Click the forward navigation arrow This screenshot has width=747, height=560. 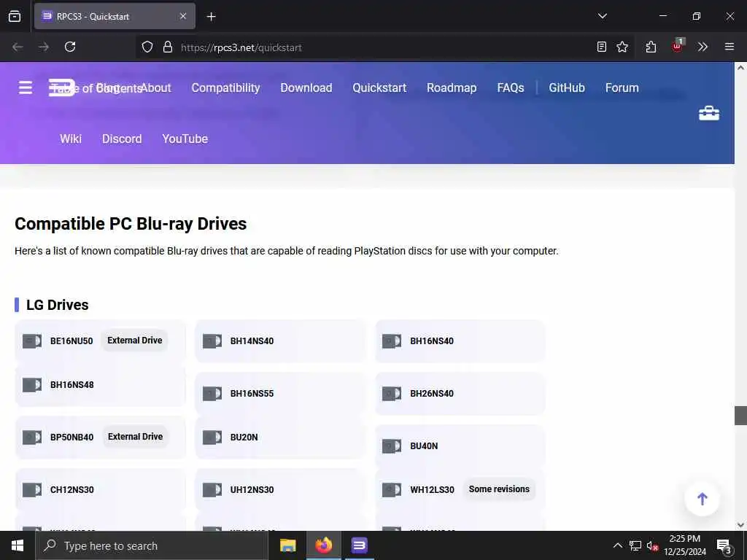[x=43, y=47]
